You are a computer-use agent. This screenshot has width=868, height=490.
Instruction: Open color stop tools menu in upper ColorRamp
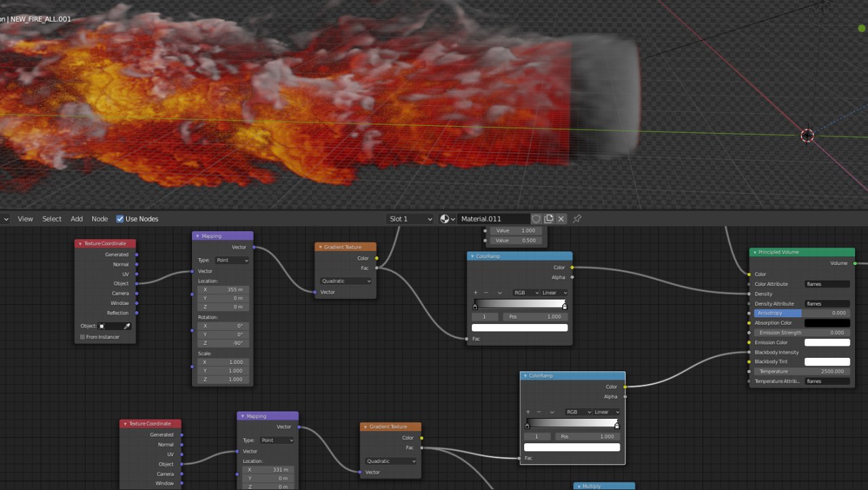[500, 293]
